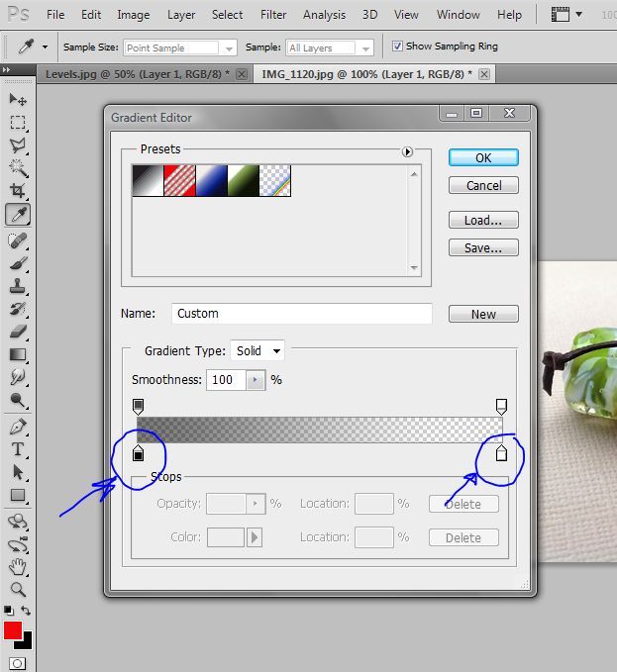Select the Hand tool
Image resolution: width=617 pixels, height=672 pixels.
pos(18,566)
